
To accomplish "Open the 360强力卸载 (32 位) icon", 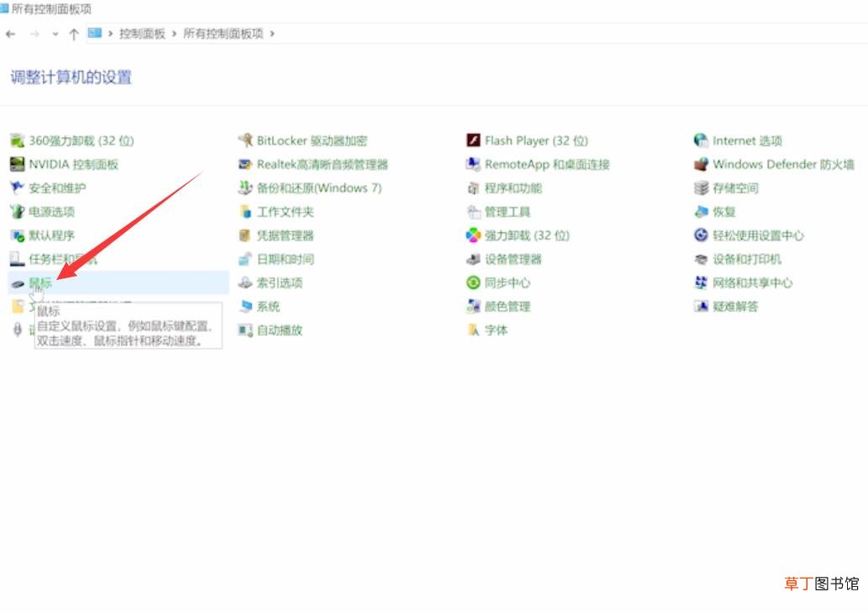I will click(x=17, y=140).
